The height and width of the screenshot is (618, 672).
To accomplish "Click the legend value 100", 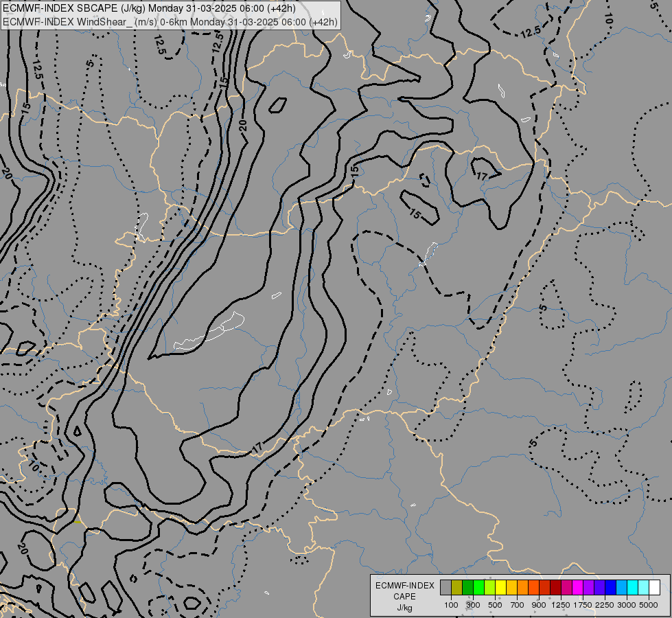I will click(x=451, y=605).
